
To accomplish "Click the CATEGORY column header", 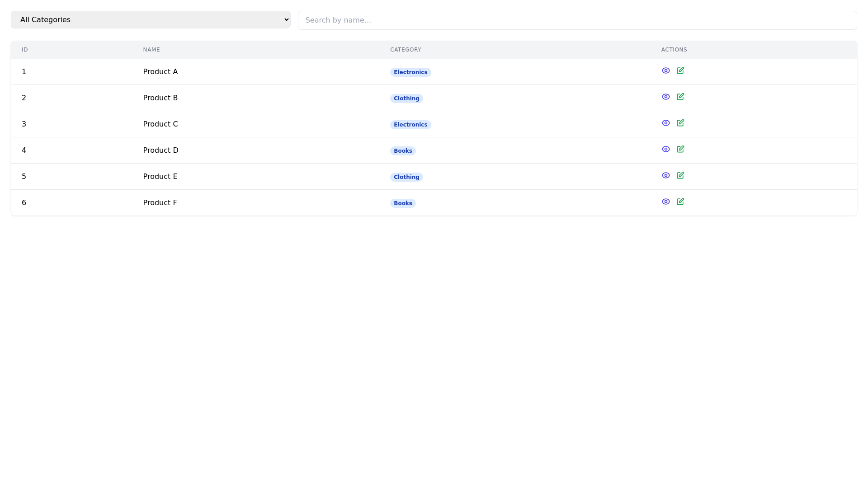I will pos(406,50).
